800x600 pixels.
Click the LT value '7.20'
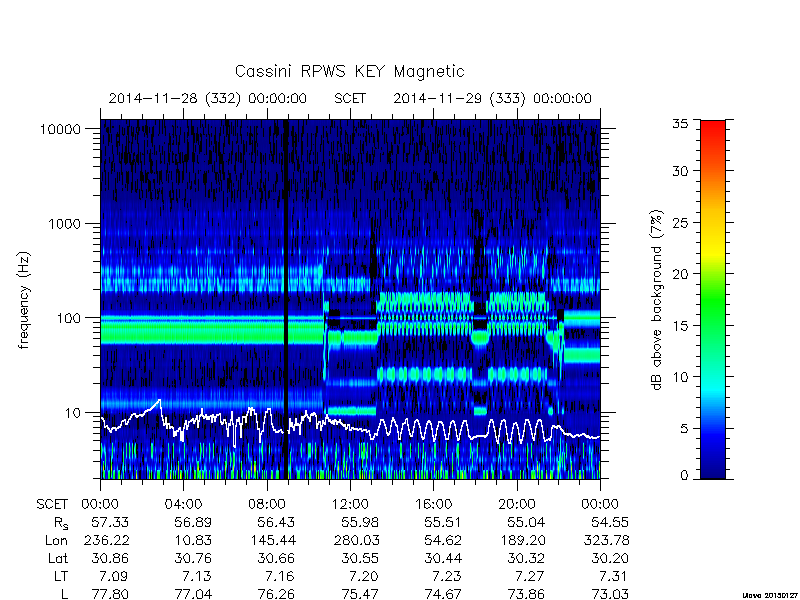[364, 577]
